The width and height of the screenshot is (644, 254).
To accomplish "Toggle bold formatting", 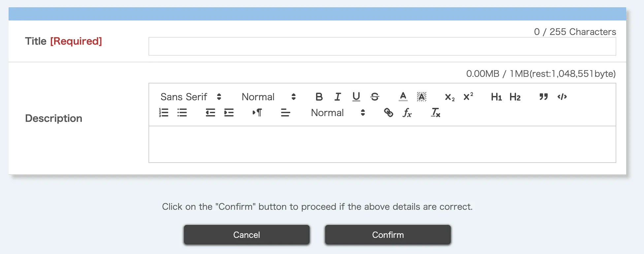I will coord(319,97).
